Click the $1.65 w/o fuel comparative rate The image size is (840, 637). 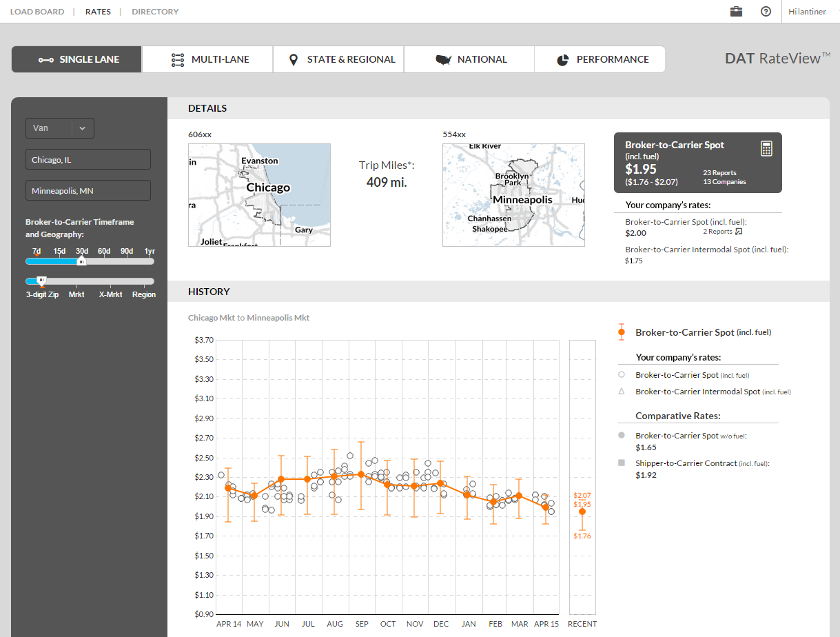pyautogui.click(x=646, y=447)
